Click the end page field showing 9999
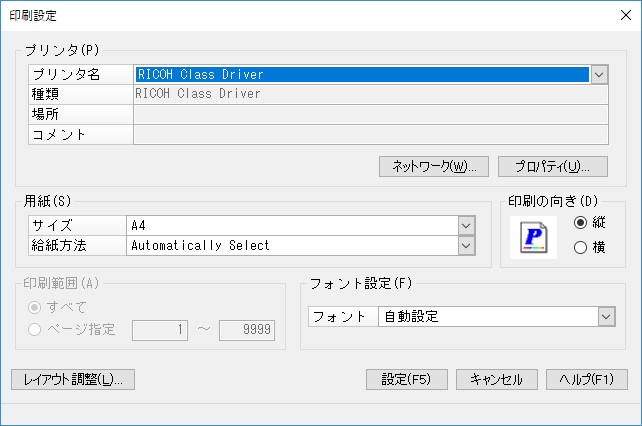Screen dimensions: 642x426 247,330
